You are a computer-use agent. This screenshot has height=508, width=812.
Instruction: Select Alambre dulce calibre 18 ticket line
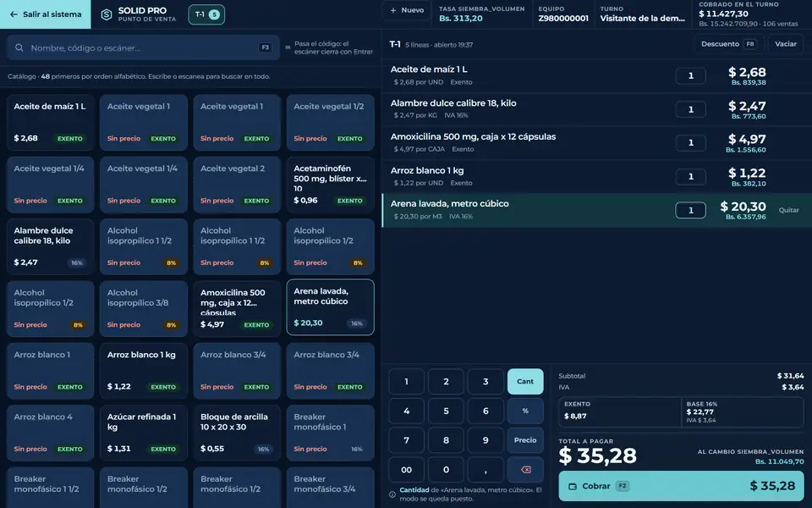[596, 109]
